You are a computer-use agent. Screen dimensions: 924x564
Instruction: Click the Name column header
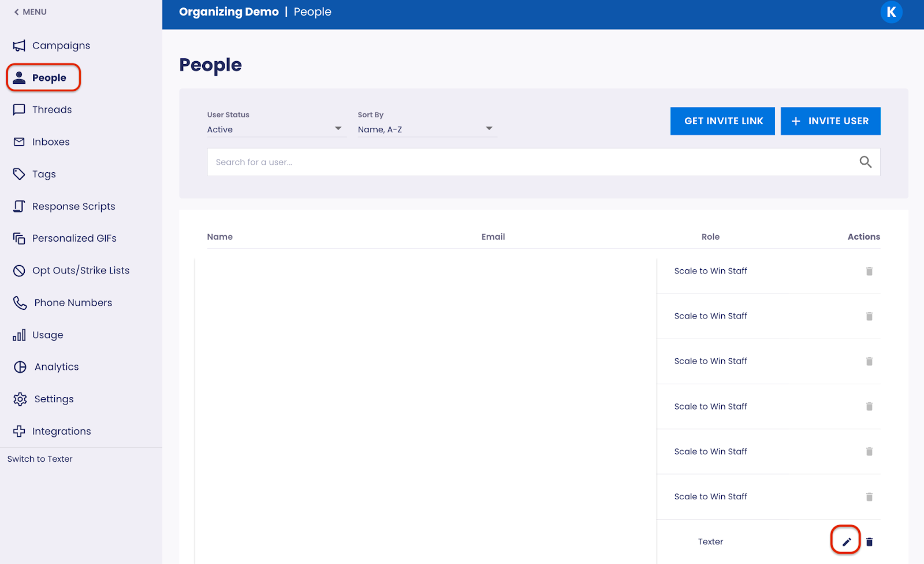[x=220, y=236]
